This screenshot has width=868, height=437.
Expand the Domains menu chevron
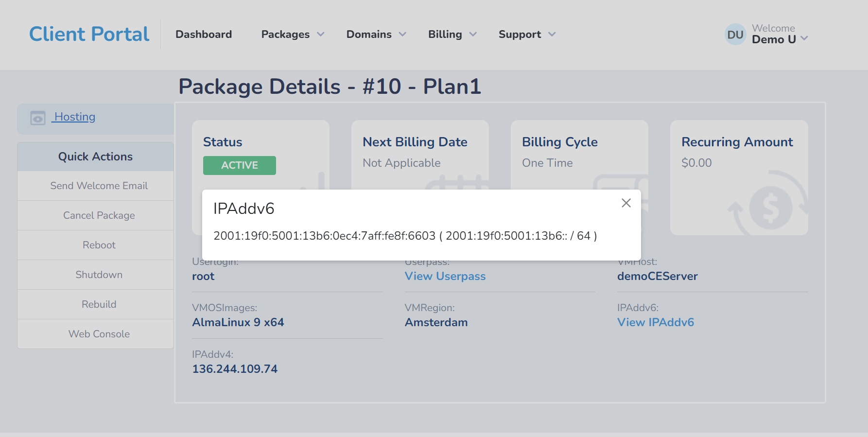tap(402, 35)
